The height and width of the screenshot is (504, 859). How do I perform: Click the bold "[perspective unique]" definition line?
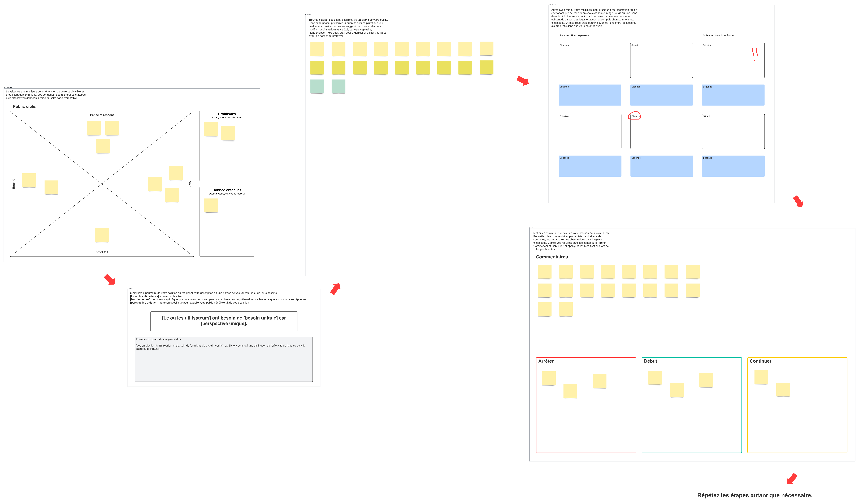(x=189, y=303)
